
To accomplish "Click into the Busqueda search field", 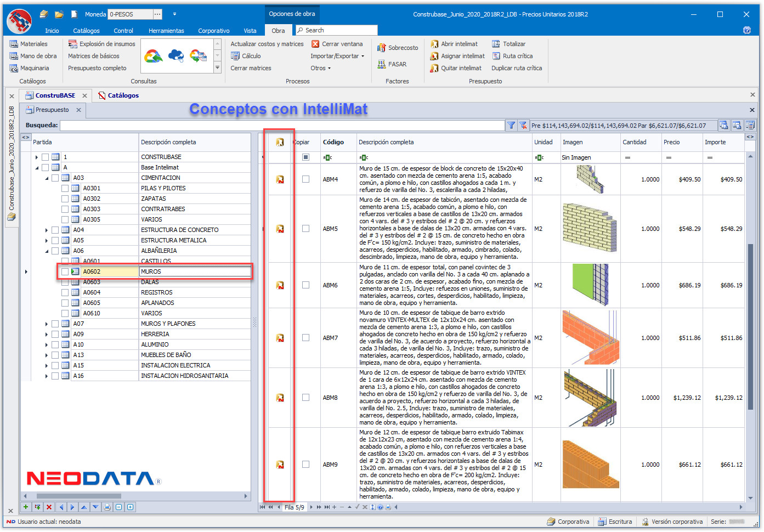I will pyautogui.click(x=282, y=125).
